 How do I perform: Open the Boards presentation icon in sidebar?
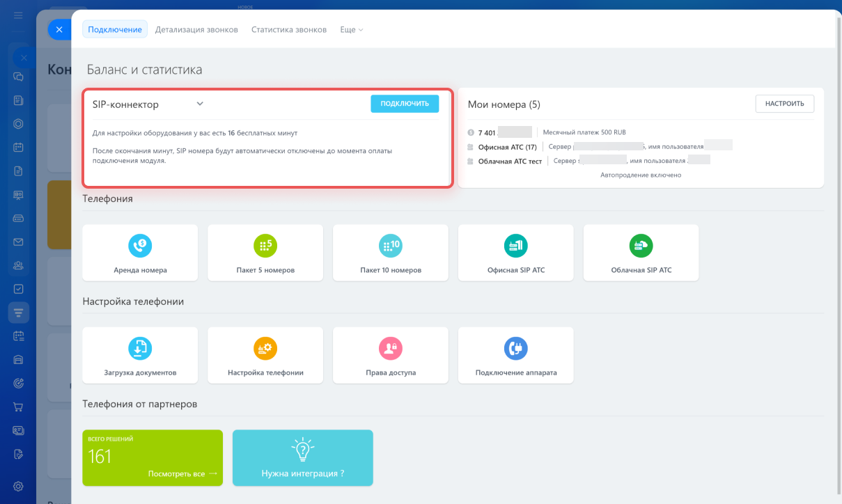click(19, 195)
